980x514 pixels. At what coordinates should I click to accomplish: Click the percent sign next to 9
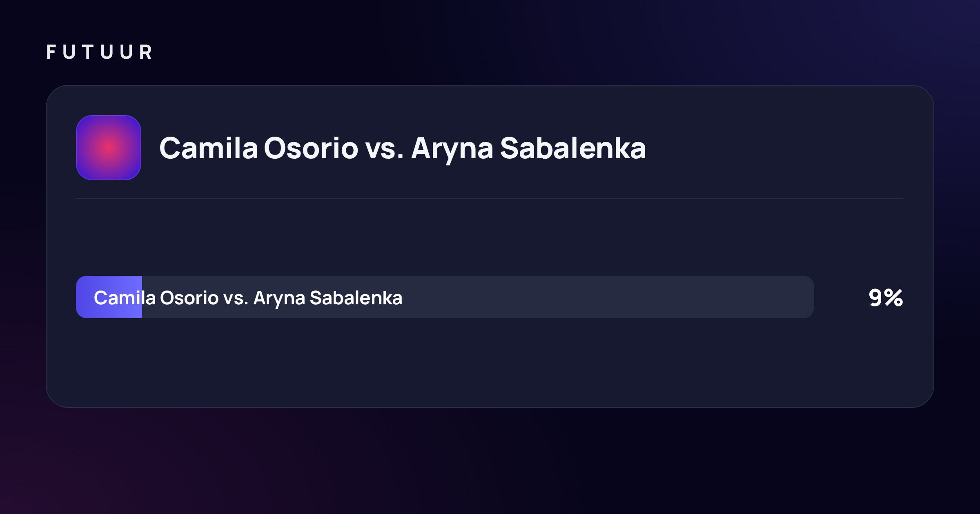893,297
